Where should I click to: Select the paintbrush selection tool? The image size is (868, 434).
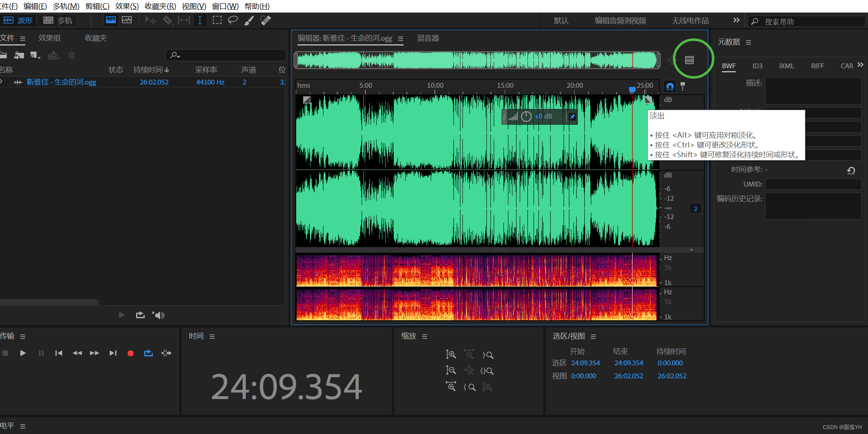[x=249, y=20]
